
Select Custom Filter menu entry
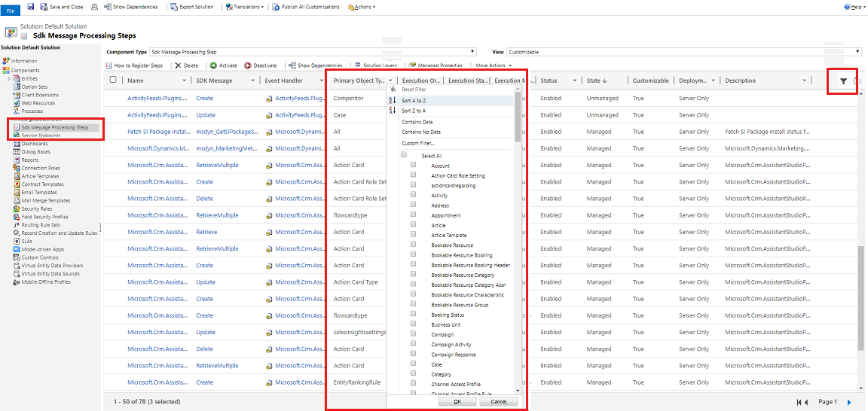418,143
